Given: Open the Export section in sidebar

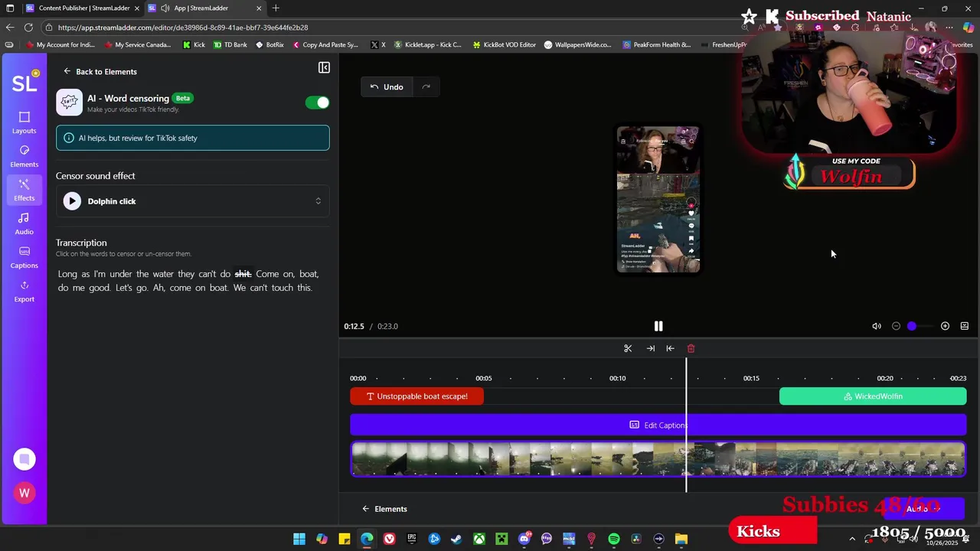Looking at the screenshot, I should point(24,291).
